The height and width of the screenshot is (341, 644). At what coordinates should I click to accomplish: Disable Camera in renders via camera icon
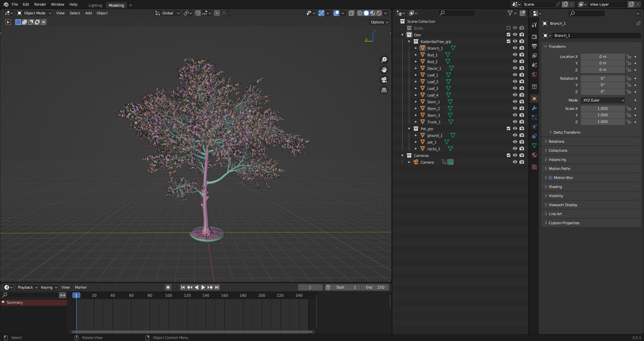[522, 162]
